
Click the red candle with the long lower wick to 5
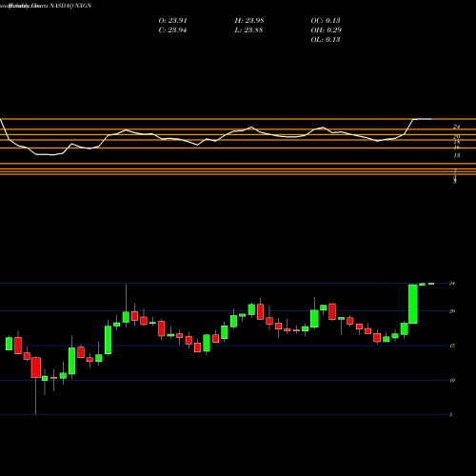(36, 367)
